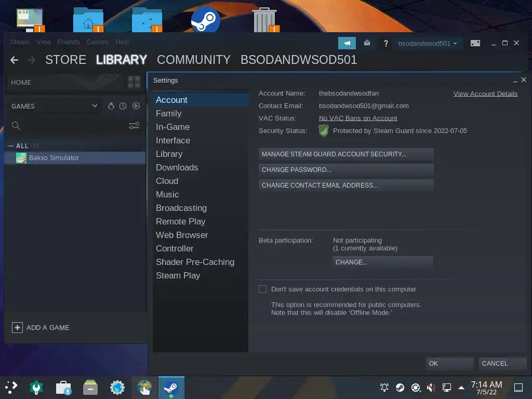Open the Trash desktop icon
This screenshot has height=399, width=532.
point(265,20)
